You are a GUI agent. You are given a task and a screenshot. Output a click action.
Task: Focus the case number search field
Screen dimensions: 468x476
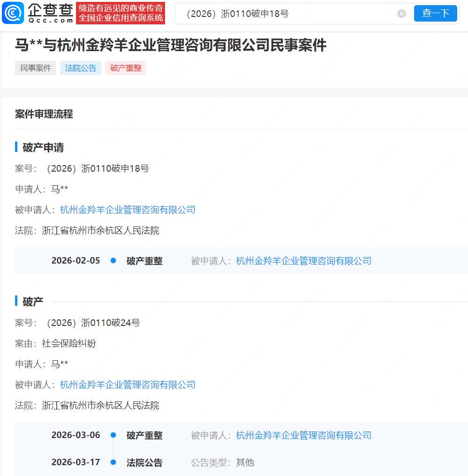pyautogui.click(x=286, y=14)
